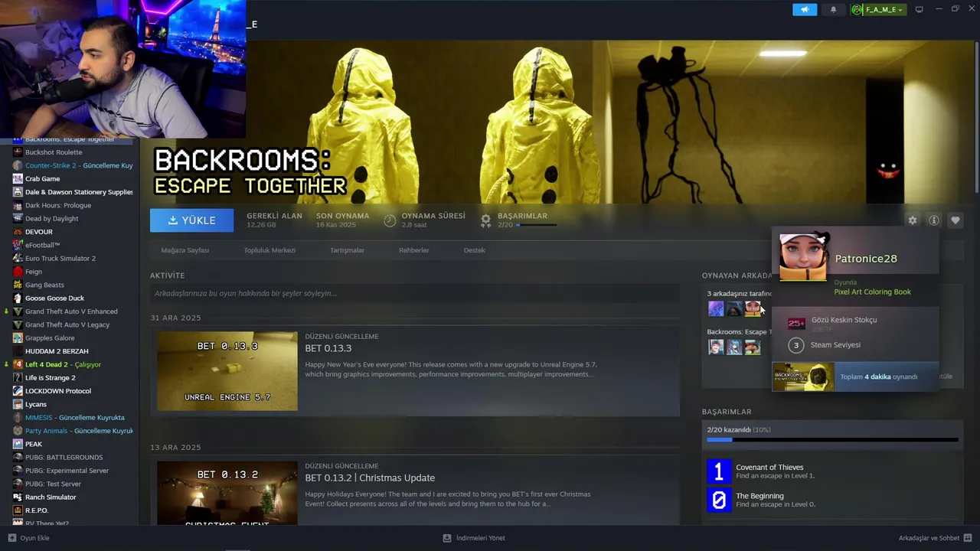This screenshot has height=551, width=980.
Task: Select PUBG: Test Server entry
Action: (x=53, y=484)
